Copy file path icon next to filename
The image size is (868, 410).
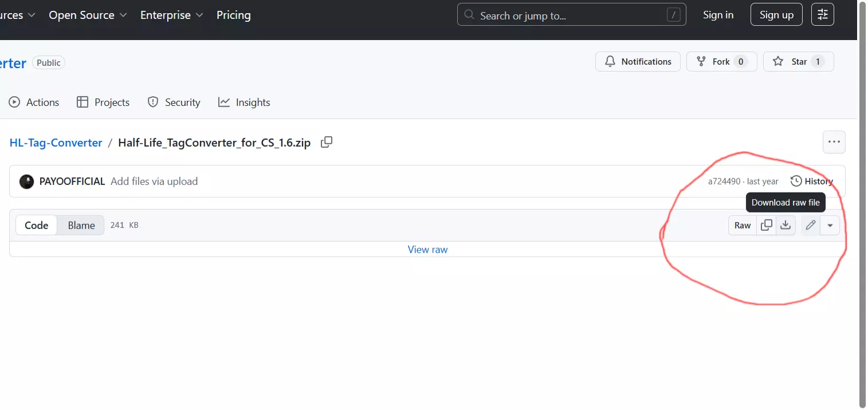[x=327, y=143]
